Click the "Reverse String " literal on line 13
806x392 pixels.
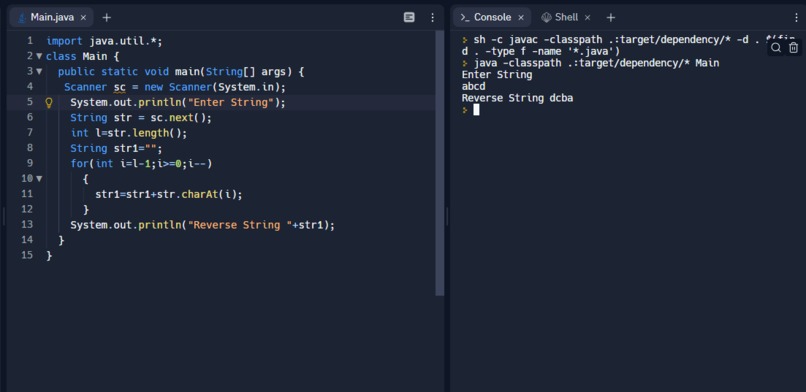(x=240, y=225)
